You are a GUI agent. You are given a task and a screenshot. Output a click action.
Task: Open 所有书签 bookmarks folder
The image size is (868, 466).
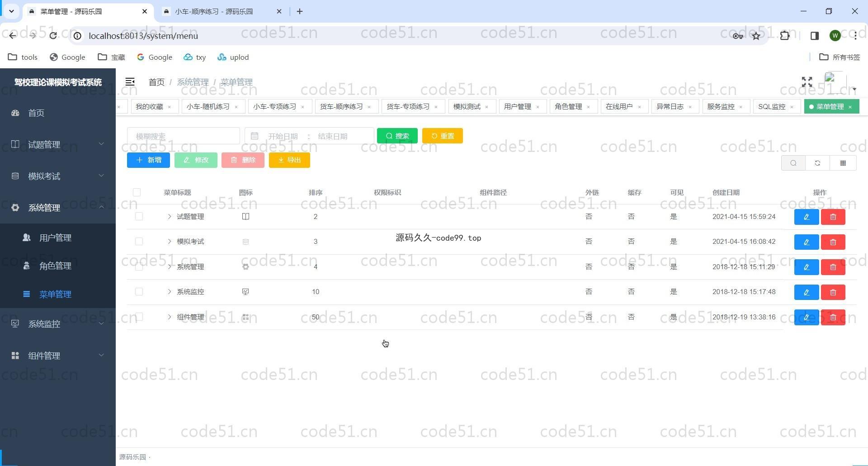tap(840, 57)
